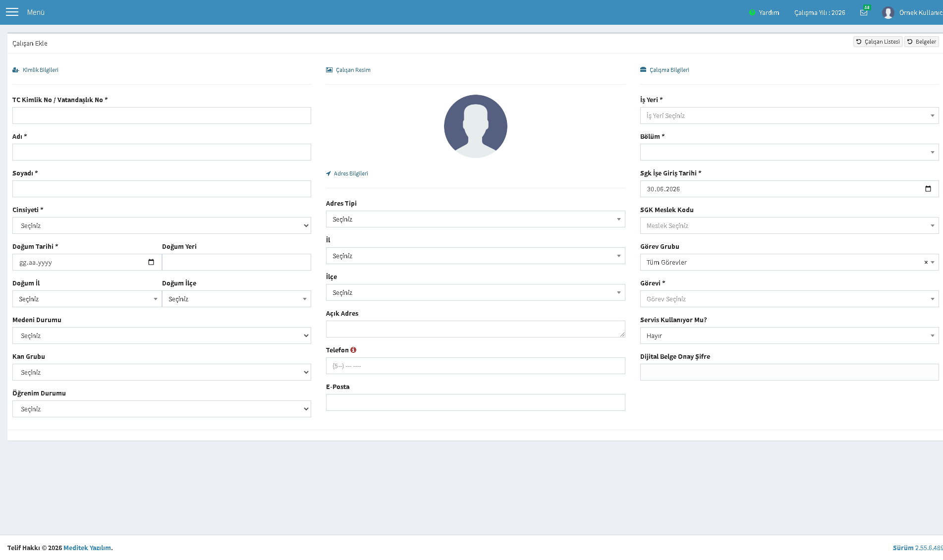Clear Görev Grubu selection with the x
943x560 pixels.
tap(926, 262)
